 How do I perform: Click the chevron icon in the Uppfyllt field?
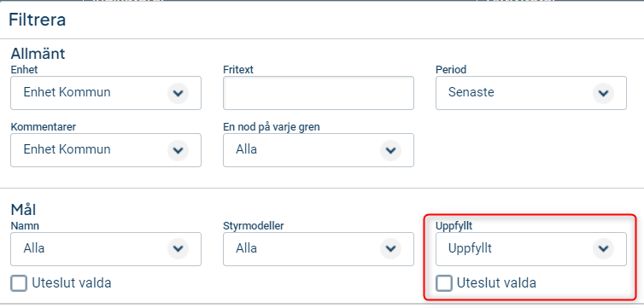[x=603, y=249]
